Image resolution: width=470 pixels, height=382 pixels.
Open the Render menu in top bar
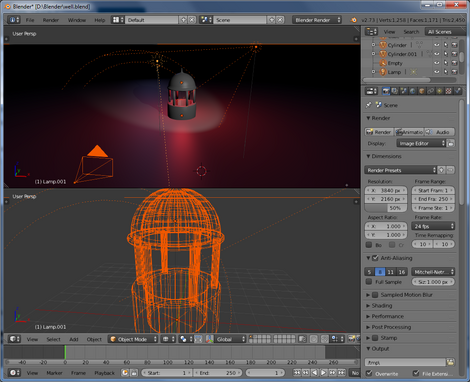tap(51, 20)
